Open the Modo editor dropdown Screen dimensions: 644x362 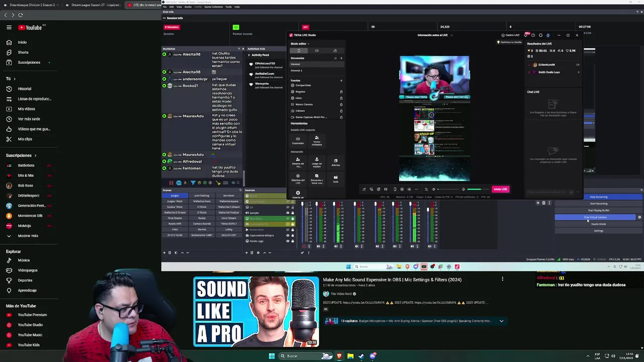300,44
